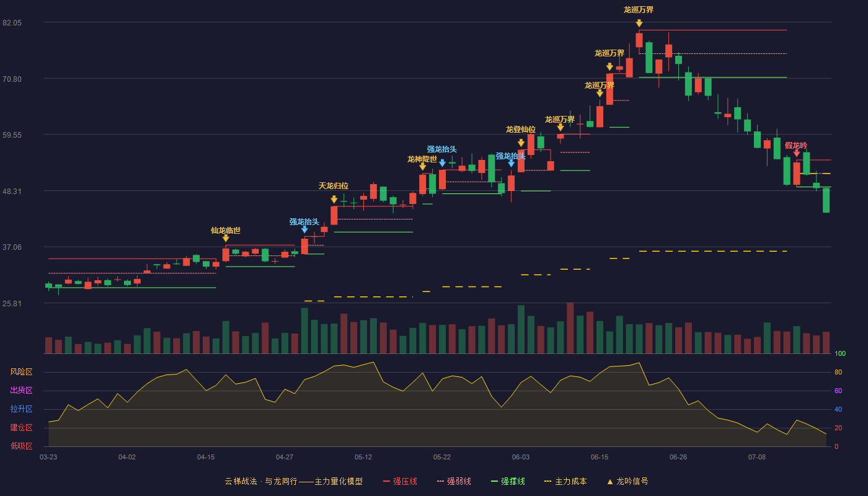Click the blue 40 indicator scale label
Image resolution: width=868 pixels, height=496 pixels.
click(x=838, y=409)
